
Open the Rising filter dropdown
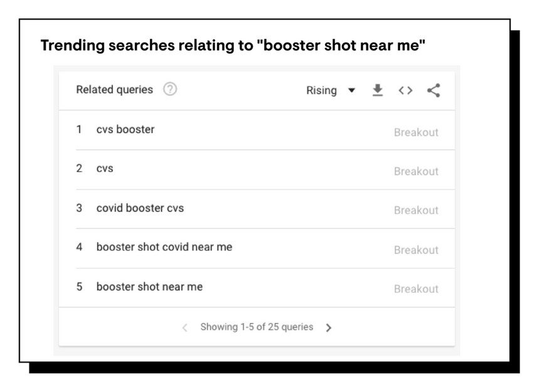click(322, 90)
